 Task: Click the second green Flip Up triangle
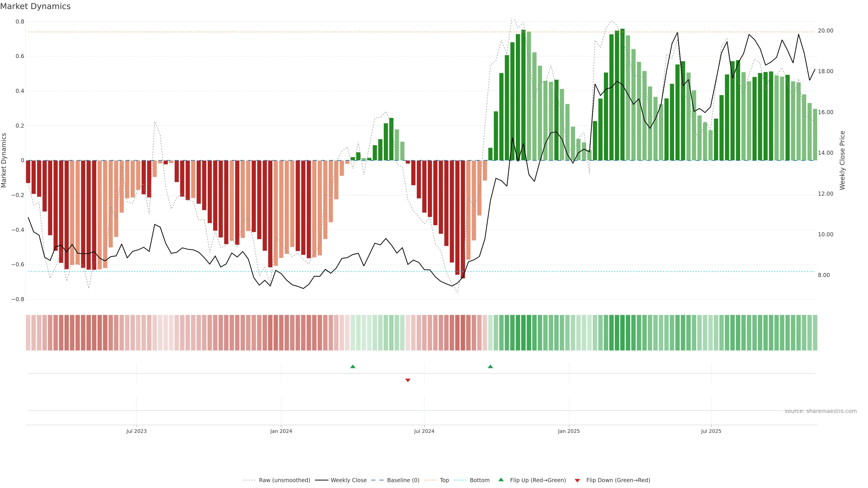(490, 366)
